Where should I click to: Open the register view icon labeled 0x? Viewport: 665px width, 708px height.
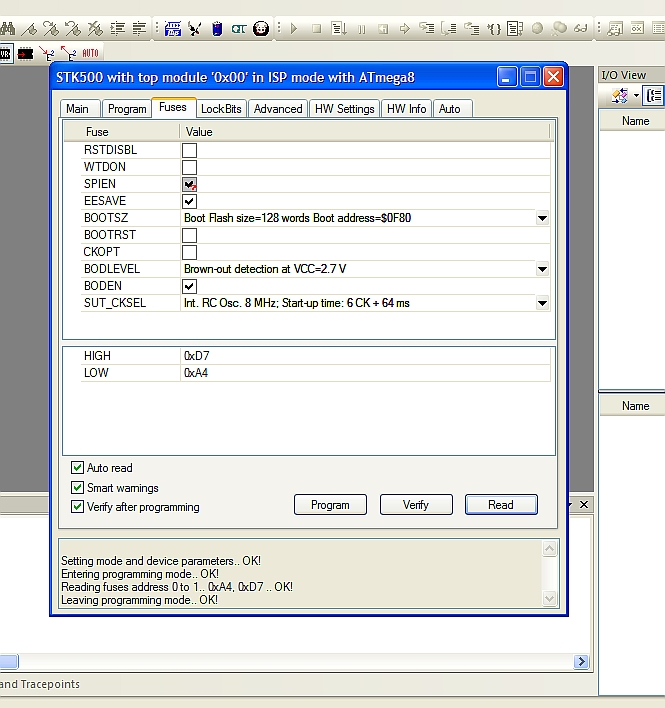point(637,29)
